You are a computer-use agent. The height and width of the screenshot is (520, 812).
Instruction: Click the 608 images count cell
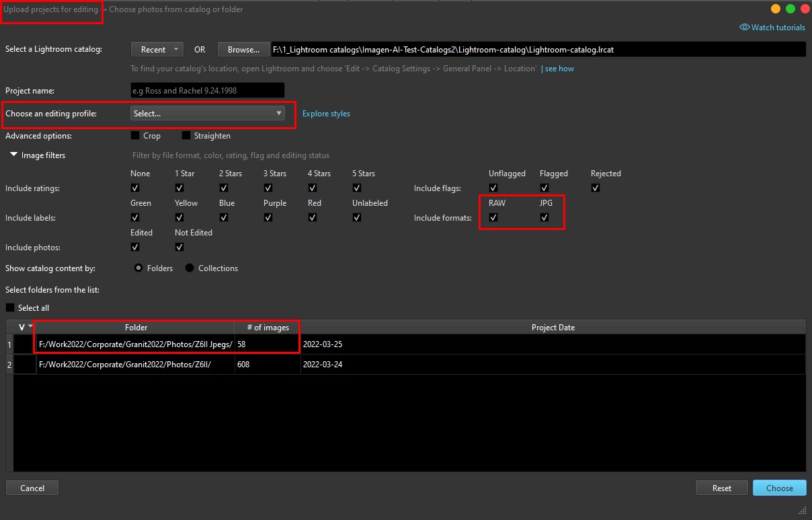(x=268, y=365)
